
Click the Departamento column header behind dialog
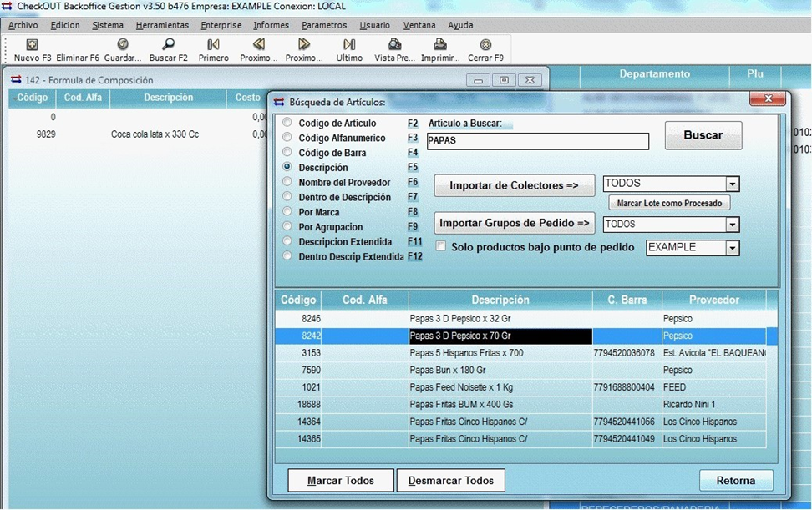coord(655,74)
